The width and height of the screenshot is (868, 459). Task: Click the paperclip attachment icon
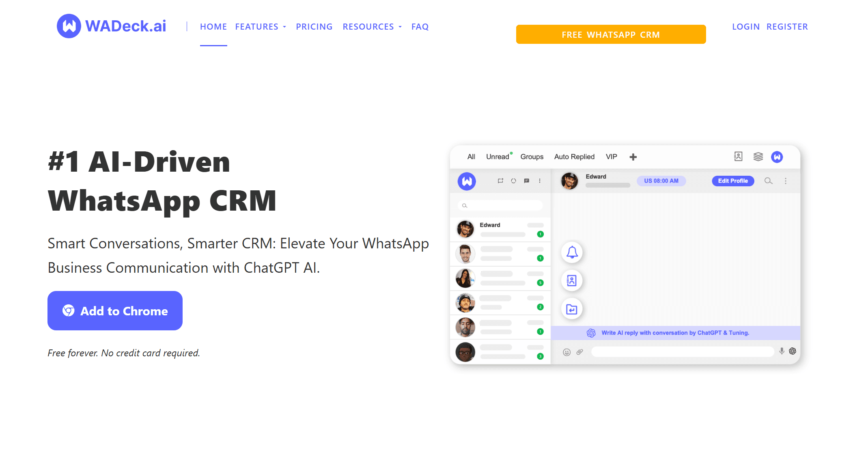[580, 352]
